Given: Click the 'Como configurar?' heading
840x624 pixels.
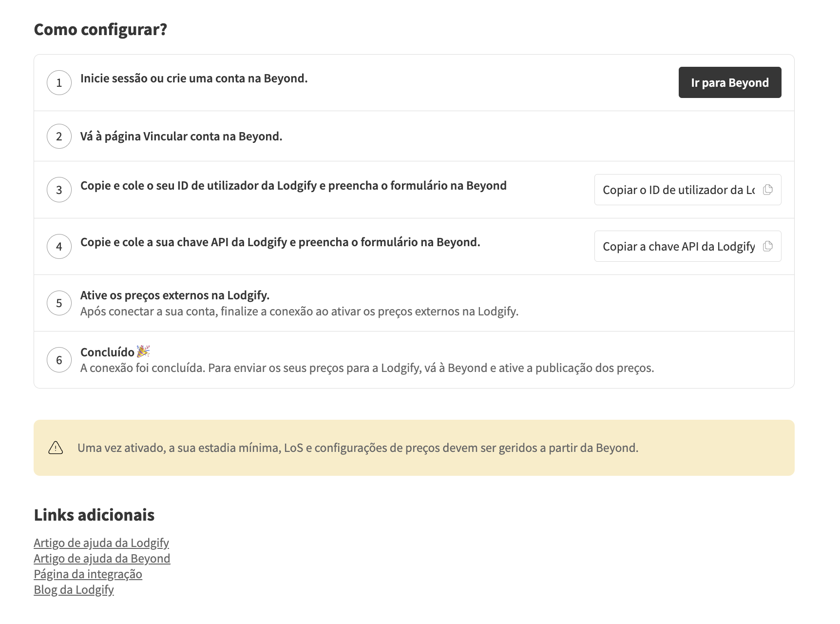Looking at the screenshot, I should tap(100, 30).
